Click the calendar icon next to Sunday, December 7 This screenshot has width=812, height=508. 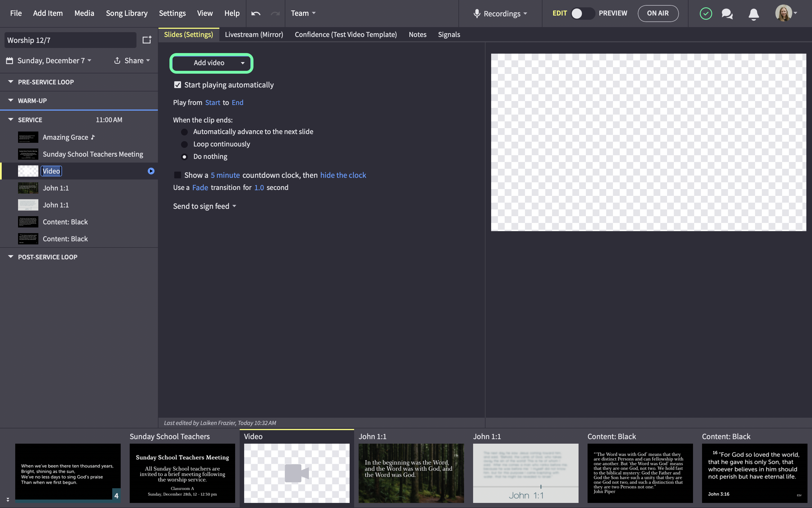tap(9, 60)
